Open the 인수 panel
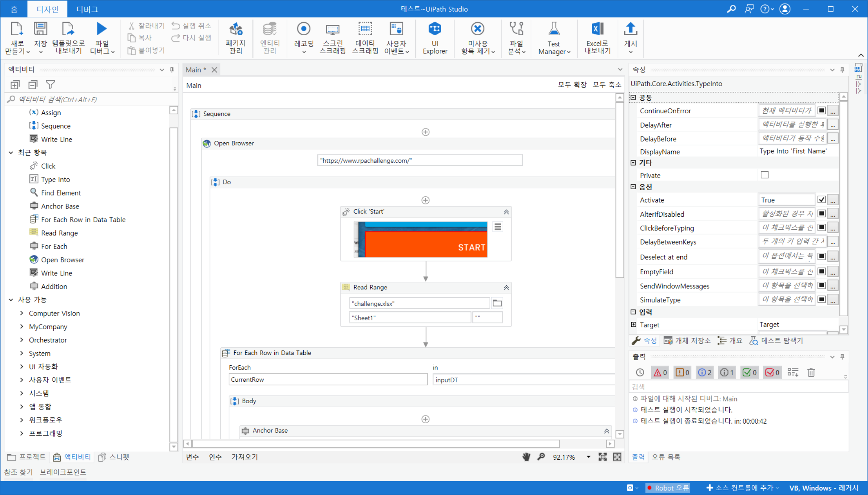The width and height of the screenshot is (868, 495). click(x=215, y=457)
